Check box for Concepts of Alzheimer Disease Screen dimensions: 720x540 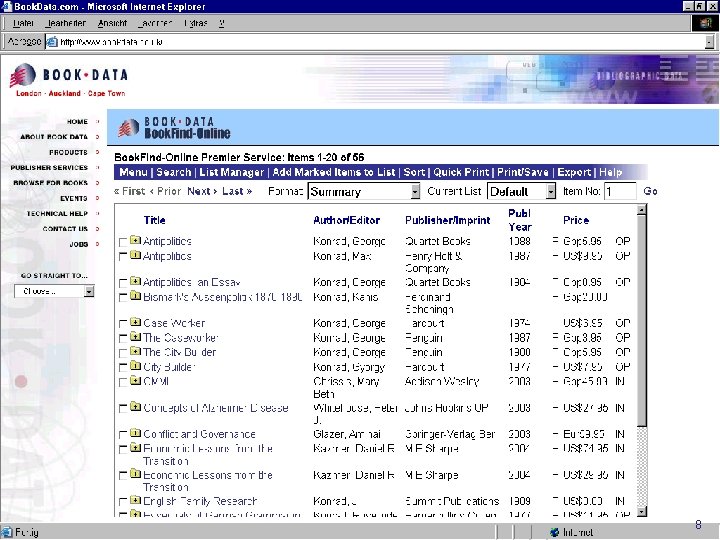point(123,408)
